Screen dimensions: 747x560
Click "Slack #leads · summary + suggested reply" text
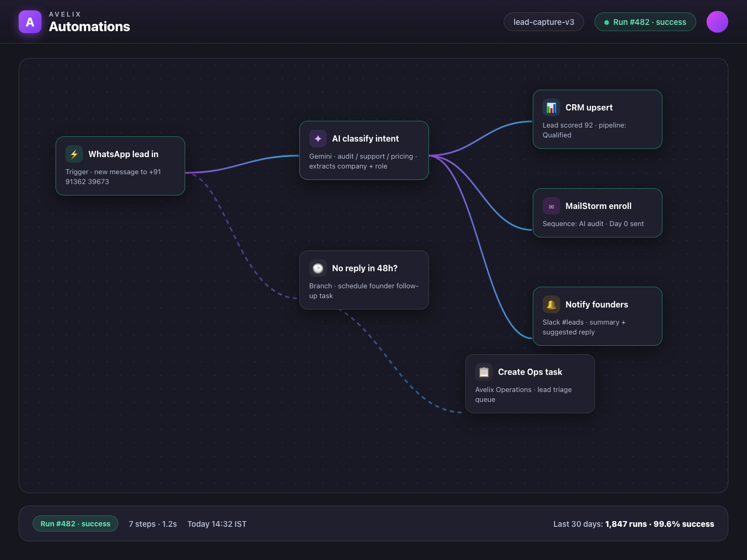point(584,327)
